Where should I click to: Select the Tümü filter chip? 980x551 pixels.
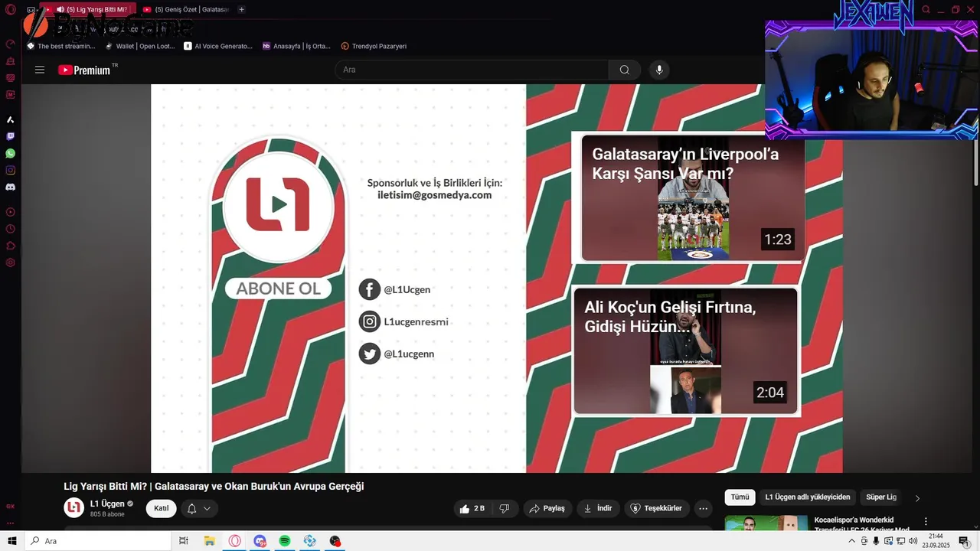click(740, 497)
